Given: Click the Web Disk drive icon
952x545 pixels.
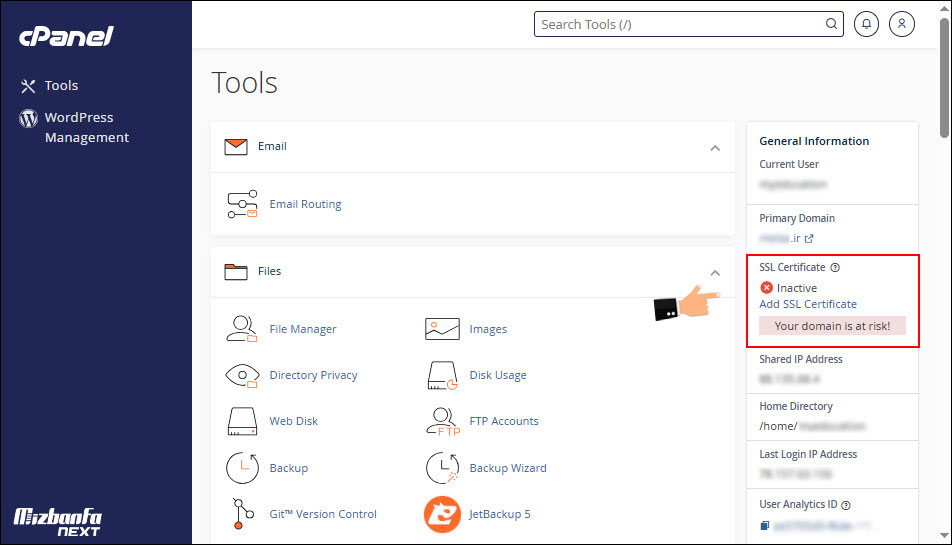Looking at the screenshot, I should point(242,421).
